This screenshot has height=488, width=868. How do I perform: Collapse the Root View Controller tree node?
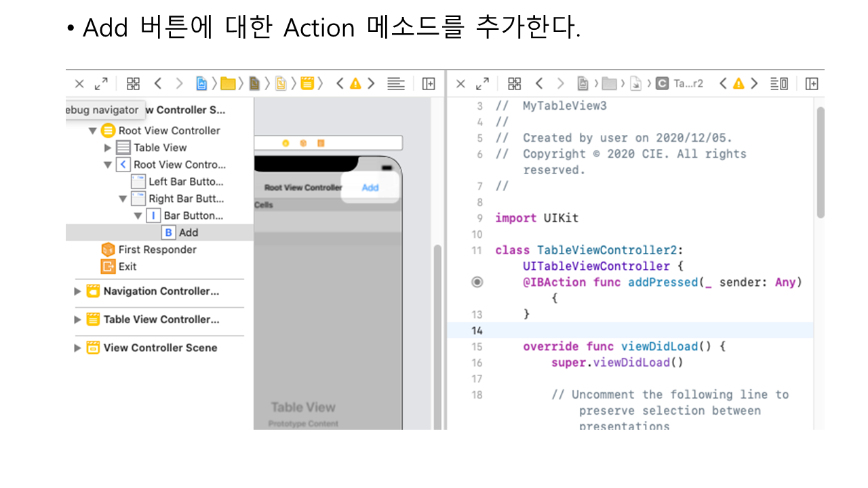click(93, 131)
